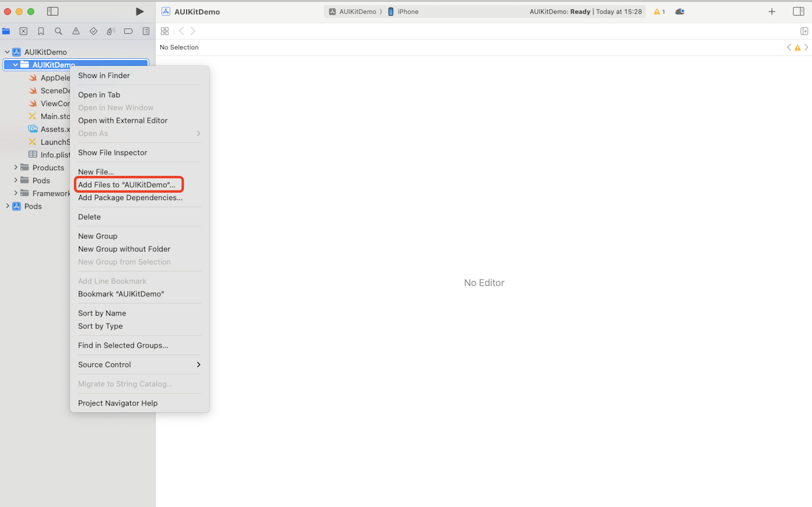Run the project with the Play button
The image size is (812, 507).
tap(140, 12)
